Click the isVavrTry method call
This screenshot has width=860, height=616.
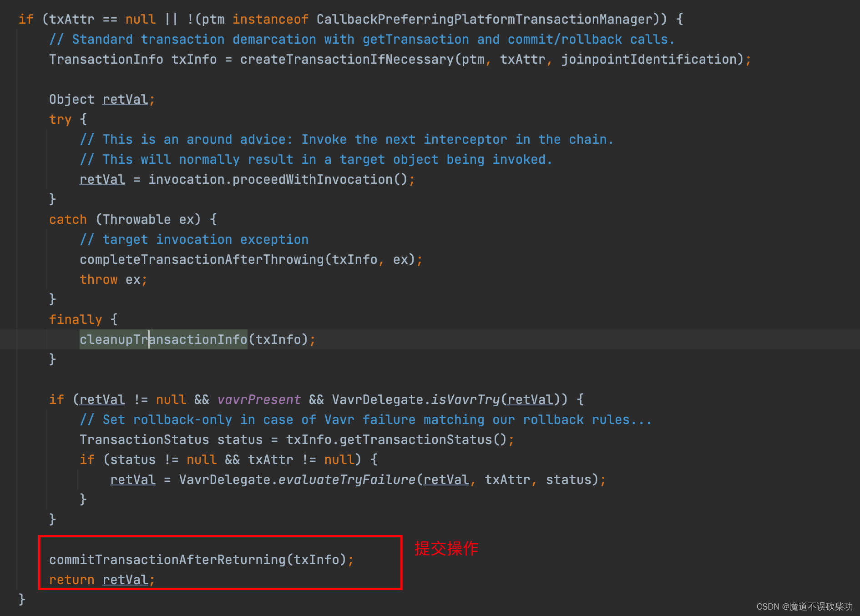(x=465, y=400)
